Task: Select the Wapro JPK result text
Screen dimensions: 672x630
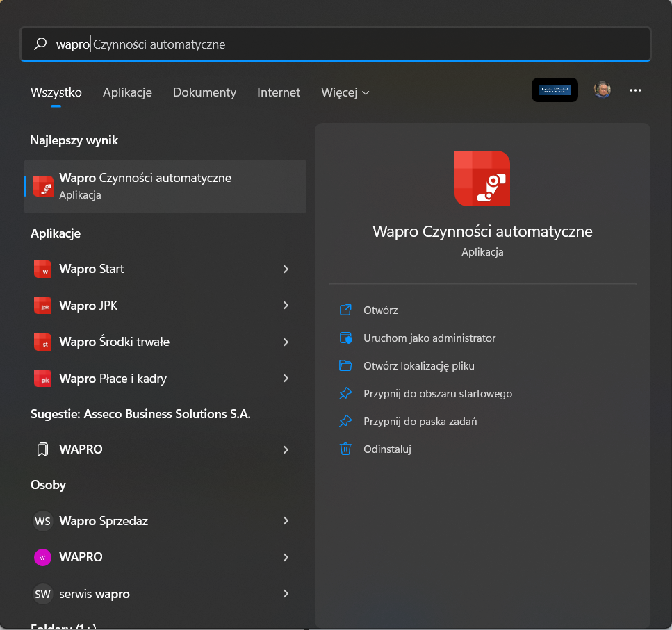Action: tap(88, 306)
